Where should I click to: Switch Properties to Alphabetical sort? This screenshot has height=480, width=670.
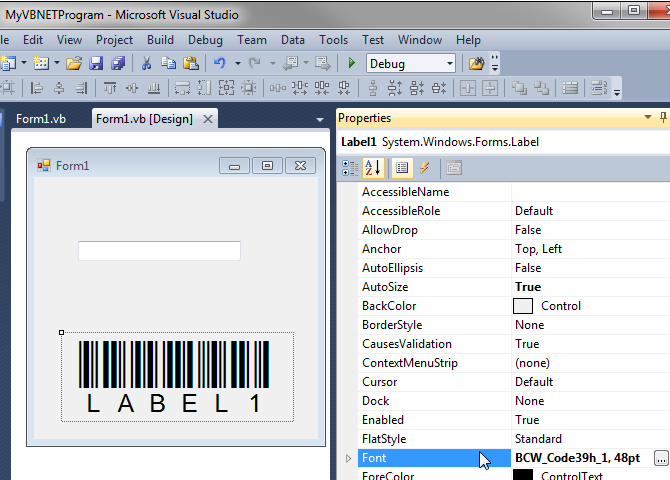[373, 168]
